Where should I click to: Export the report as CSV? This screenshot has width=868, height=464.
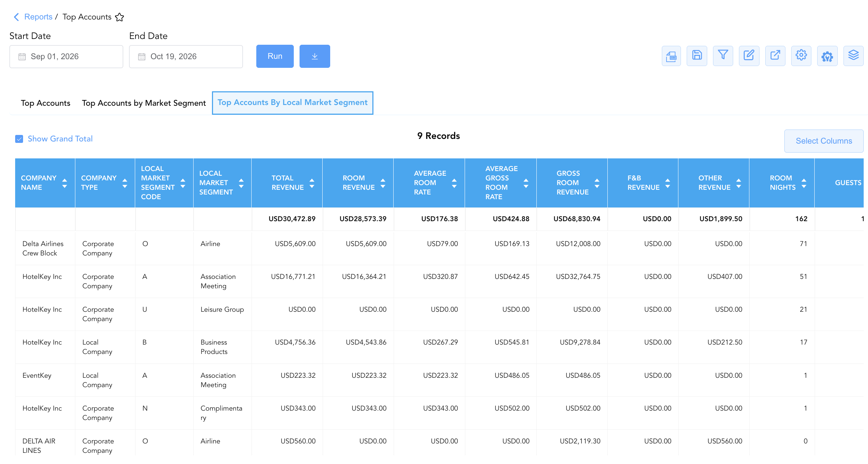coord(671,56)
